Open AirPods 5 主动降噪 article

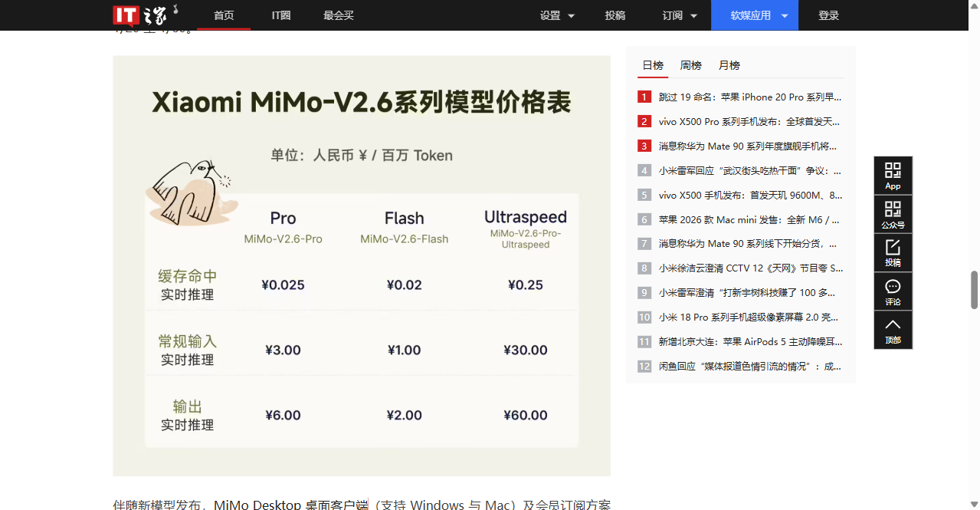(x=750, y=342)
